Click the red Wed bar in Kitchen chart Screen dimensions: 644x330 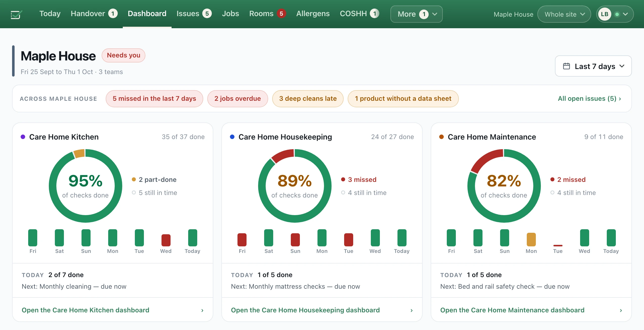(166, 240)
